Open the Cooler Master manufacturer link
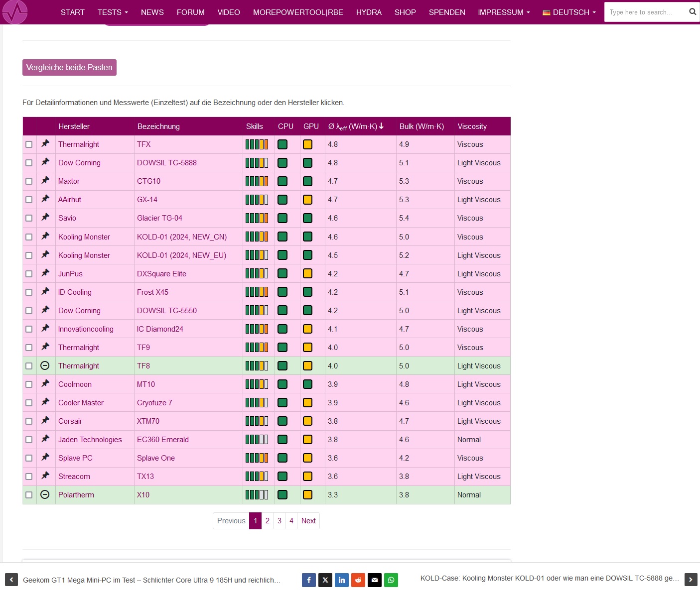This screenshot has width=700, height=597. 81,403
